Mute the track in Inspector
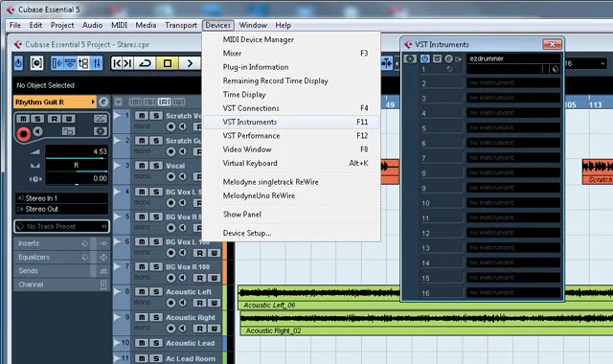The image size is (613, 364). 23,119
